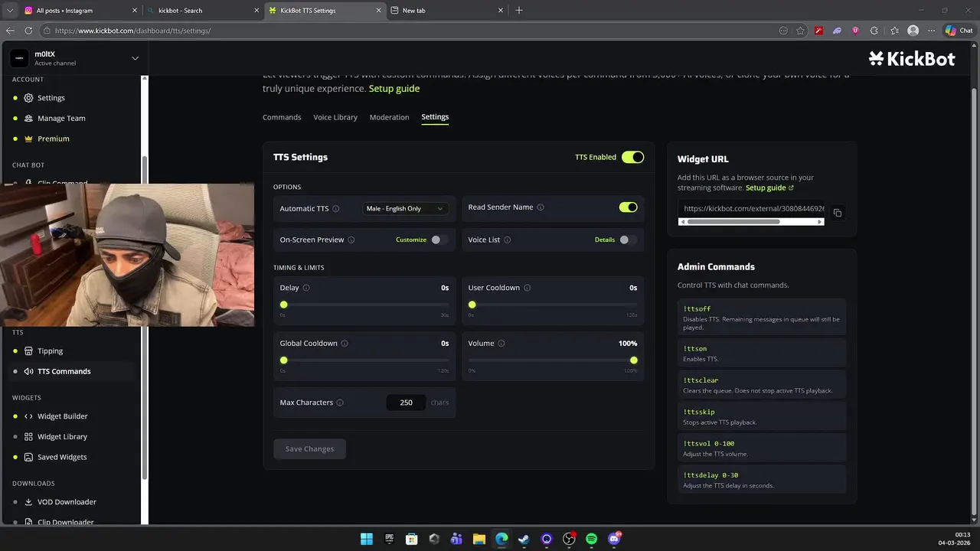Viewport: 980px width, 551px height.
Task: Click the Details link for Voice List
Action: pos(605,240)
